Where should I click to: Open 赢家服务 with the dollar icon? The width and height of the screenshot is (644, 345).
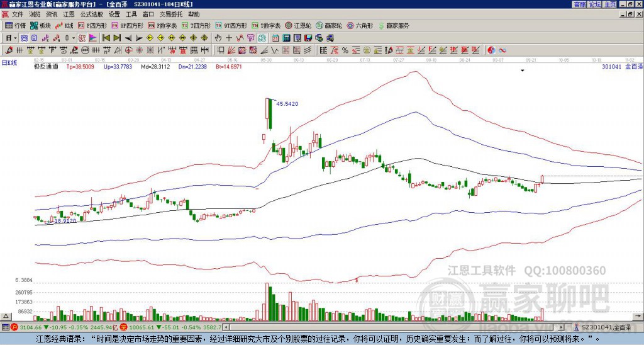click(394, 25)
